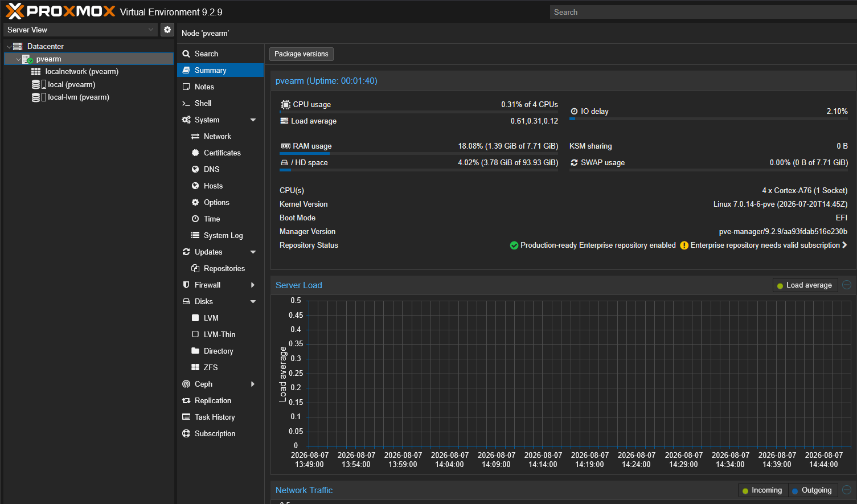Click the pvearm node status icon
Image resolution: width=857 pixels, height=504 pixels.
pos(27,59)
